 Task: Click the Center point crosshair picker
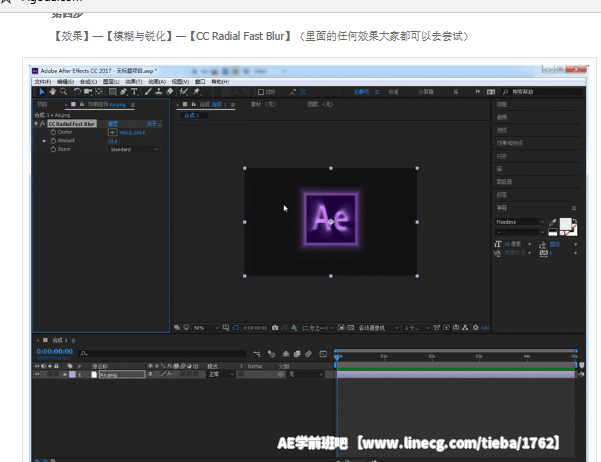point(112,132)
